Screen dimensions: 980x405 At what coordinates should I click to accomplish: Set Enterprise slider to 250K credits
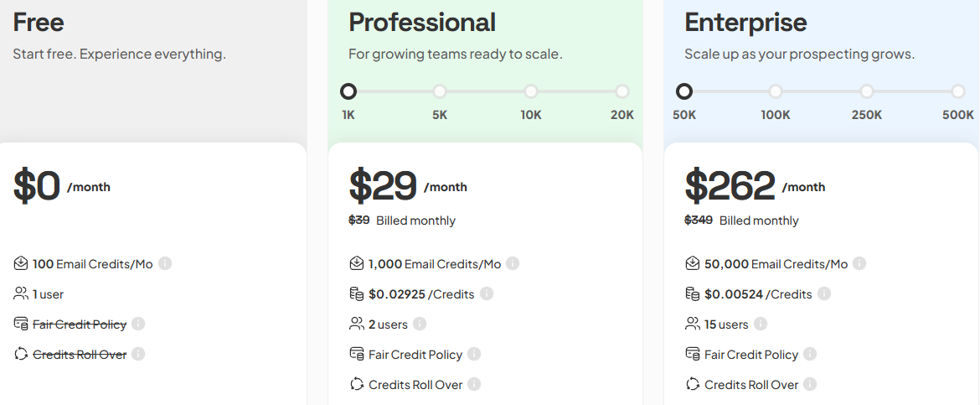point(867,91)
